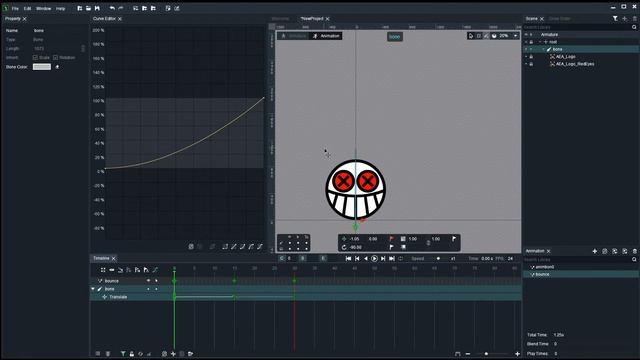
Task: Select the Scene panel tab
Action: (531, 19)
